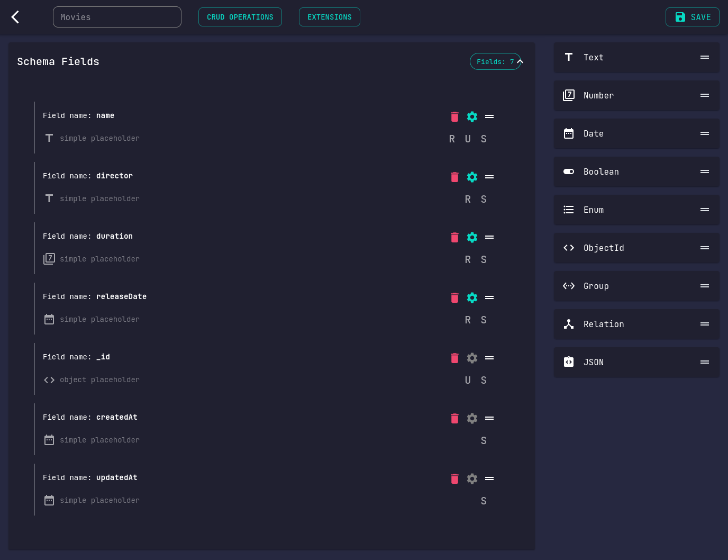This screenshot has width=728, height=560.
Task: Click the R indicator of name field
Action: 452,139
